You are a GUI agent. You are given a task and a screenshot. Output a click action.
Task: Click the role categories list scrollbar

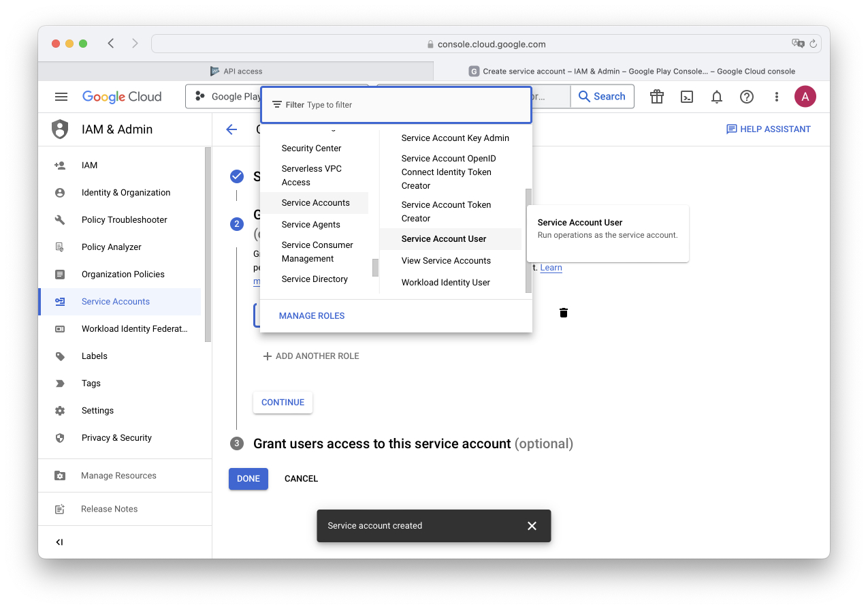[x=375, y=268]
